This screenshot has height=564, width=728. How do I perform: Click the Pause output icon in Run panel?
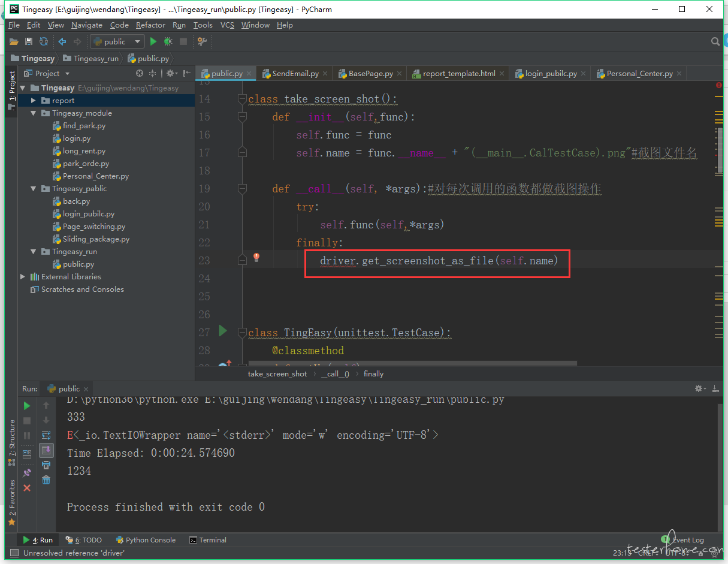coord(27,436)
